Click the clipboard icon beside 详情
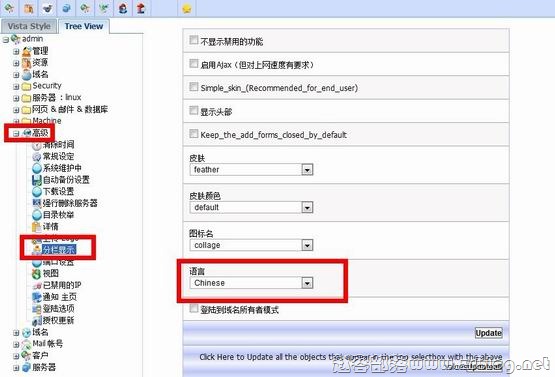Viewport: 555px width, 377px height. [37, 227]
